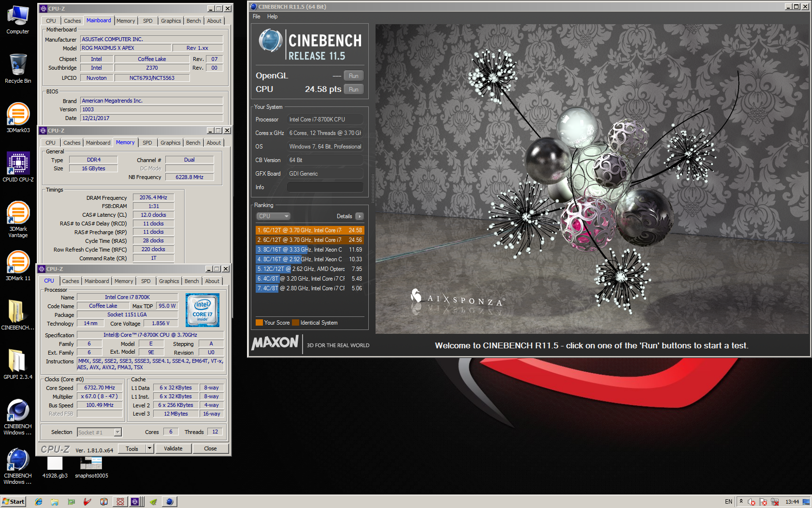
Task: Click the Start button on taskbar
Action: [14, 502]
